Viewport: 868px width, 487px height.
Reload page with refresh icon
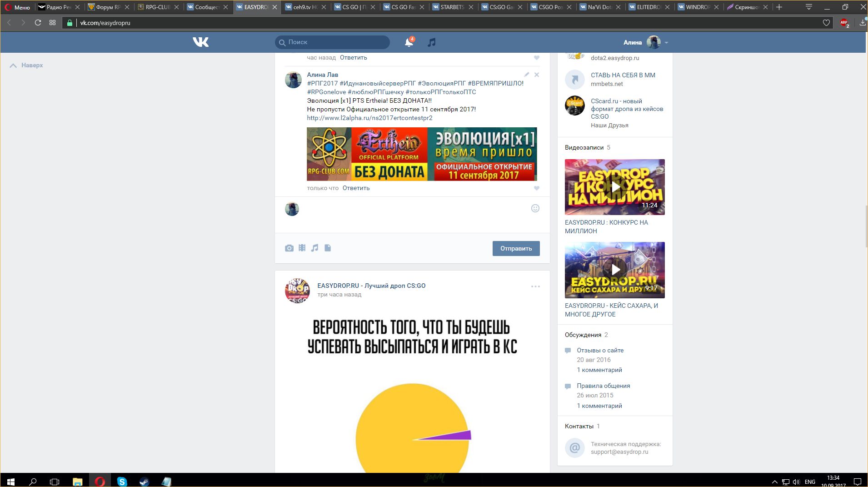(38, 23)
